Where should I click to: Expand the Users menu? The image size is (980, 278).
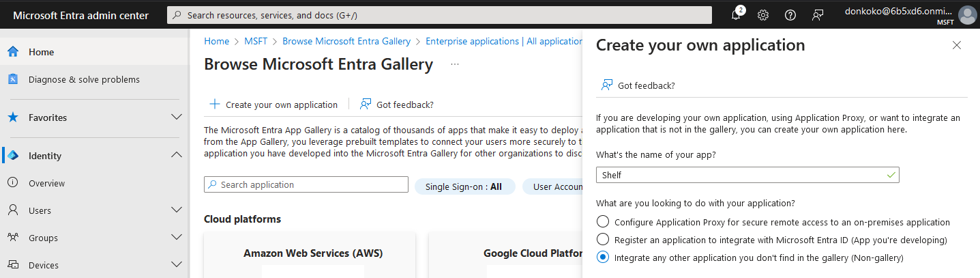coord(176,210)
